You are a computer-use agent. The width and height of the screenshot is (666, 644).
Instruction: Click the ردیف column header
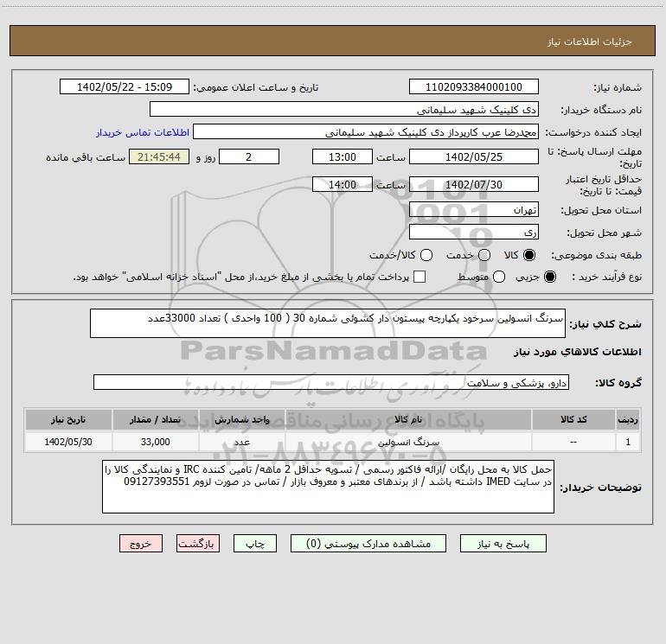point(628,419)
